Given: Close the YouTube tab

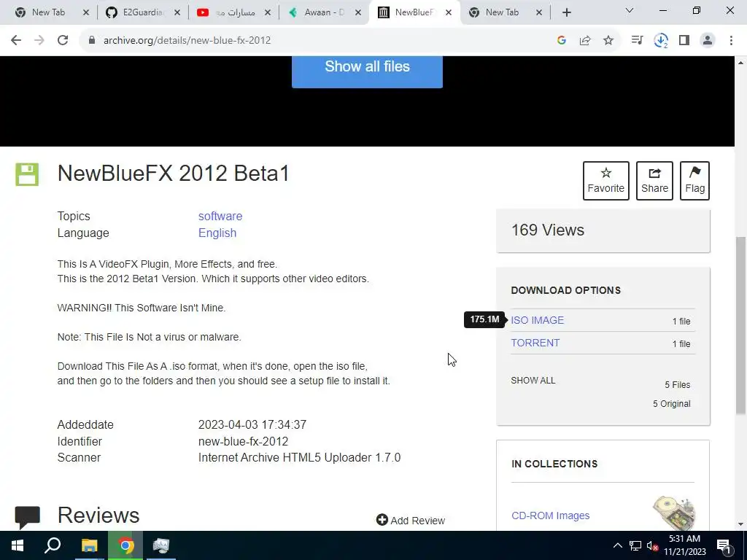Looking at the screenshot, I should [268, 13].
